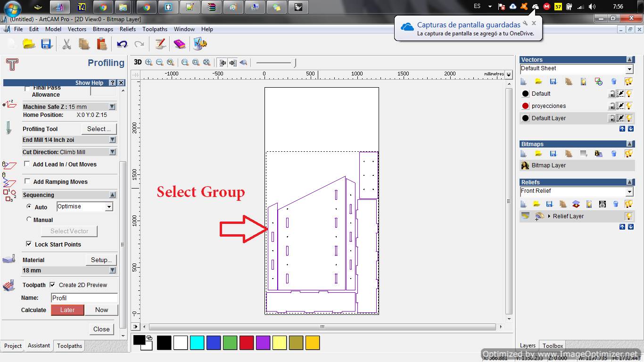Delete the bitmap layer with Bitmaps trash icon
Screen dimensions: 644x362
tap(613, 154)
